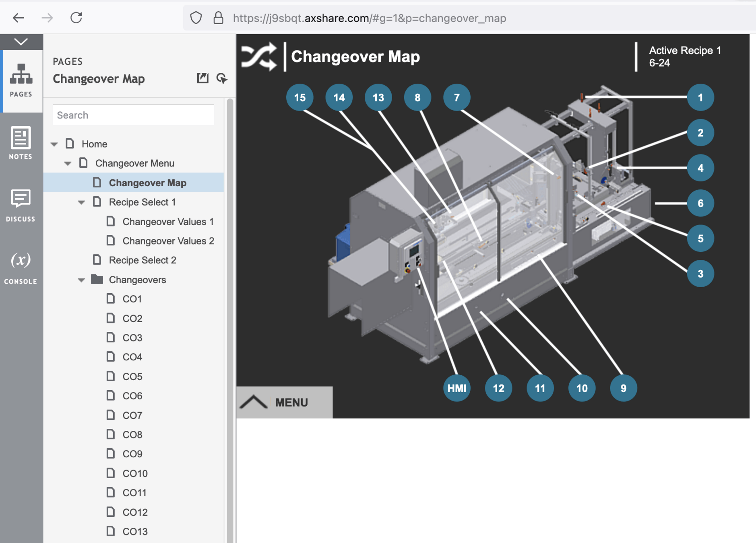Click the open in new window icon
The image size is (756, 543).
pos(202,78)
